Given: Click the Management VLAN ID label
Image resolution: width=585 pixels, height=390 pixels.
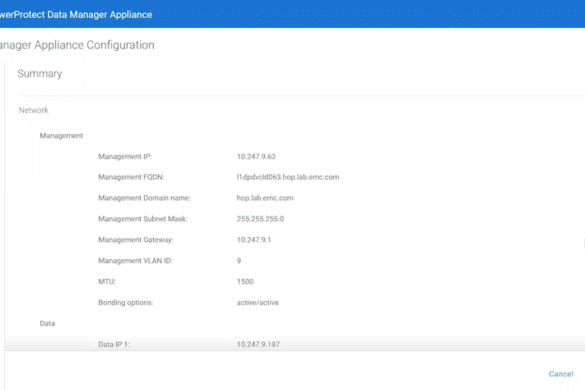Looking at the screenshot, I should 135,260.
